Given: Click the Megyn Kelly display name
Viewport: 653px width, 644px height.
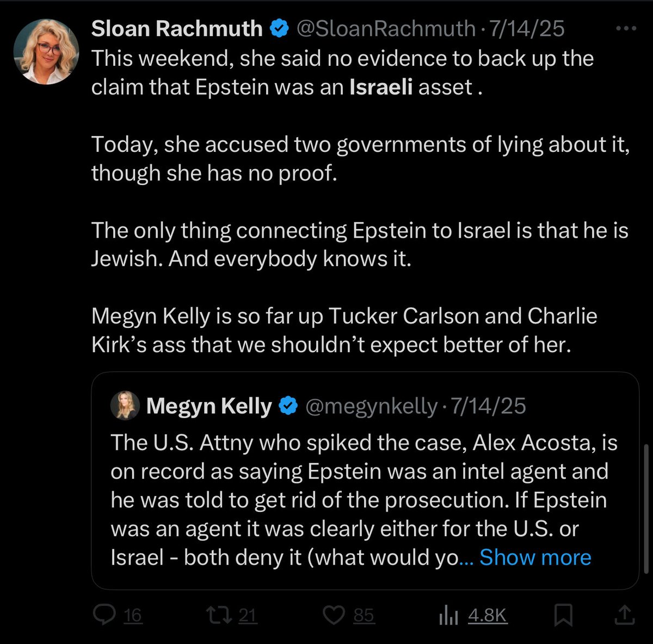Looking at the screenshot, I should coord(209,406).
